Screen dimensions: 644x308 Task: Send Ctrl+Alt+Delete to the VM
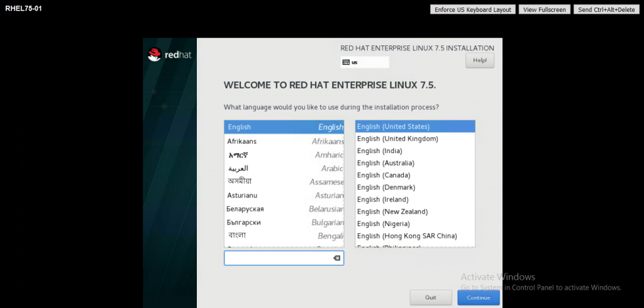pyautogui.click(x=606, y=9)
